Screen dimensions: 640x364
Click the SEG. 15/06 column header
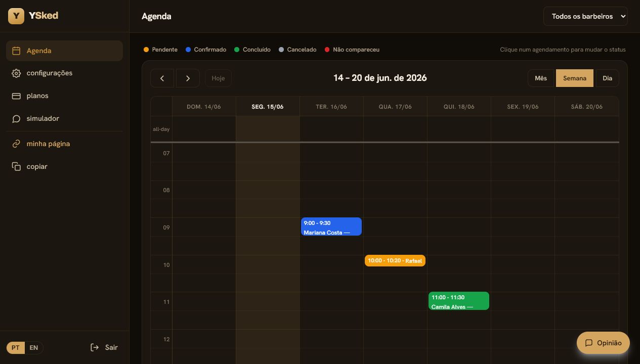point(268,107)
